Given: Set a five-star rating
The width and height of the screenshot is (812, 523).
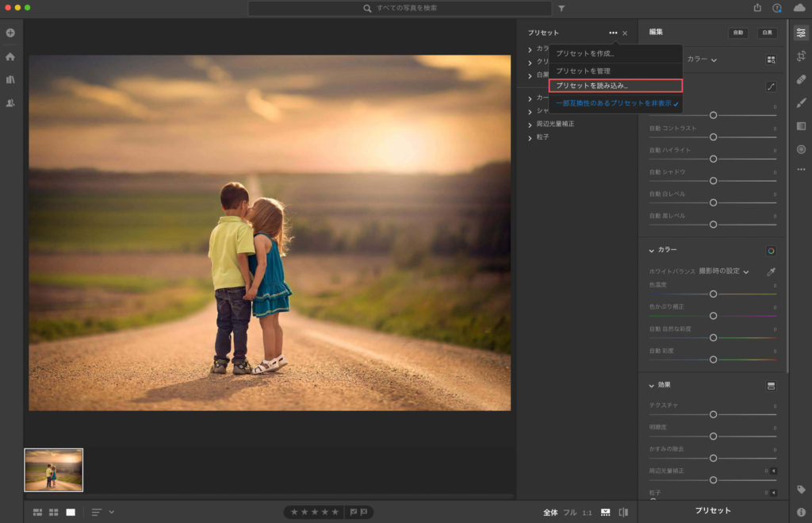Looking at the screenshot, I should click(x=335, y=512).
